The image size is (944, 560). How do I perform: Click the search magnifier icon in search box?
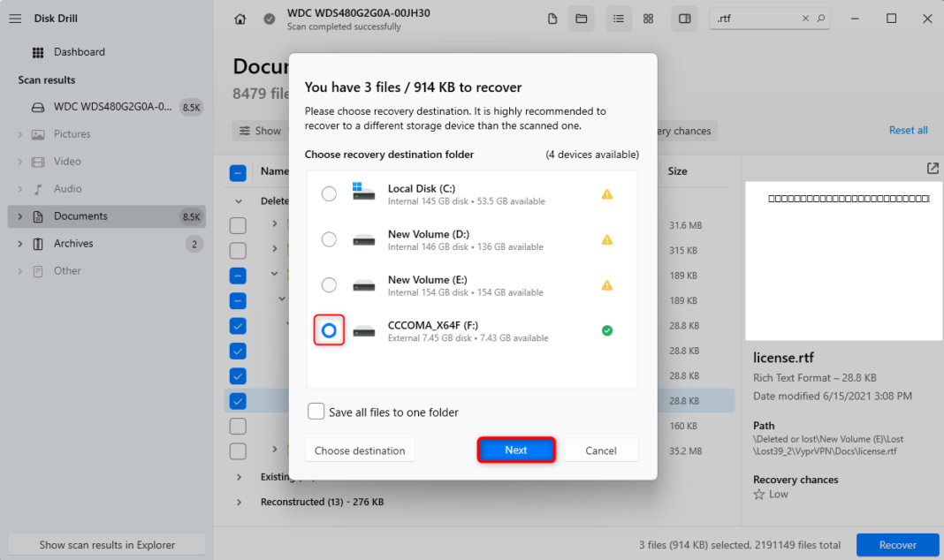coord(821,18)
